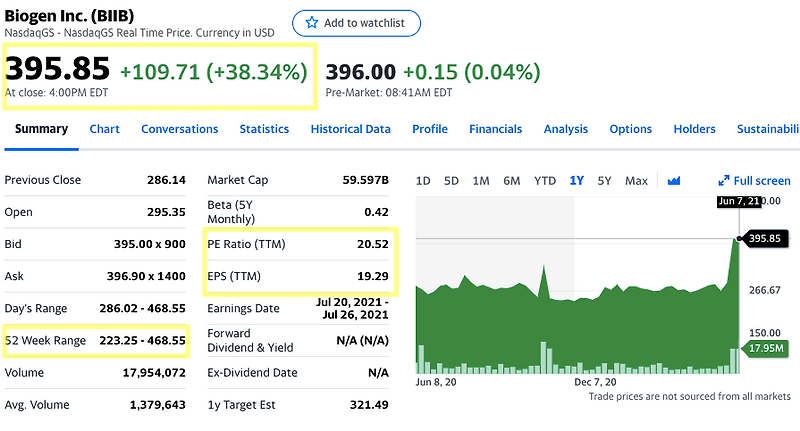Select the 1Y chart range
This screenshot has width=800, height=431.
click(577, 181)
